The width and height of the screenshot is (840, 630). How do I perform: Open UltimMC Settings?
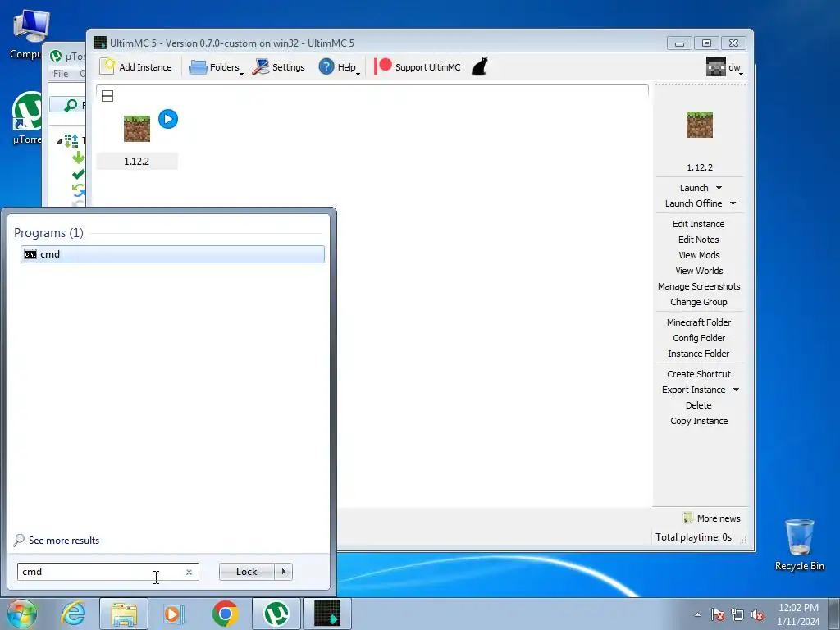(279, 67)
